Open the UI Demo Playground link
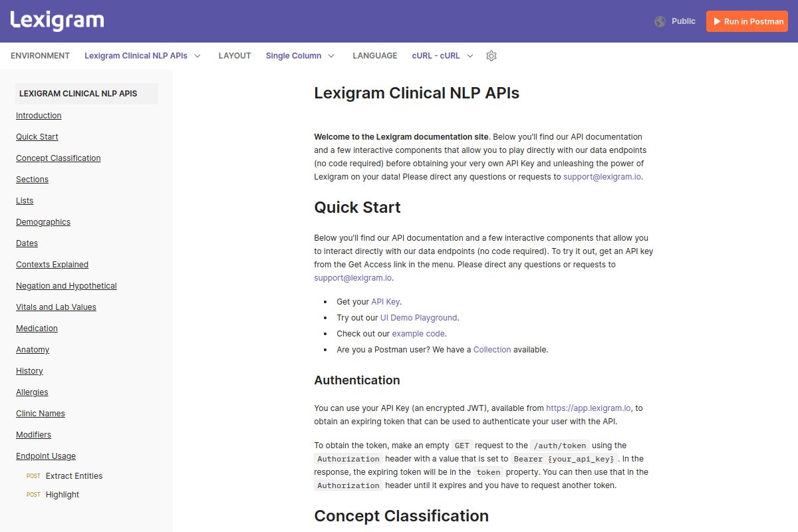Image resolution: width=798 pixels, height=532 pixels. click(x=419, y=318)
